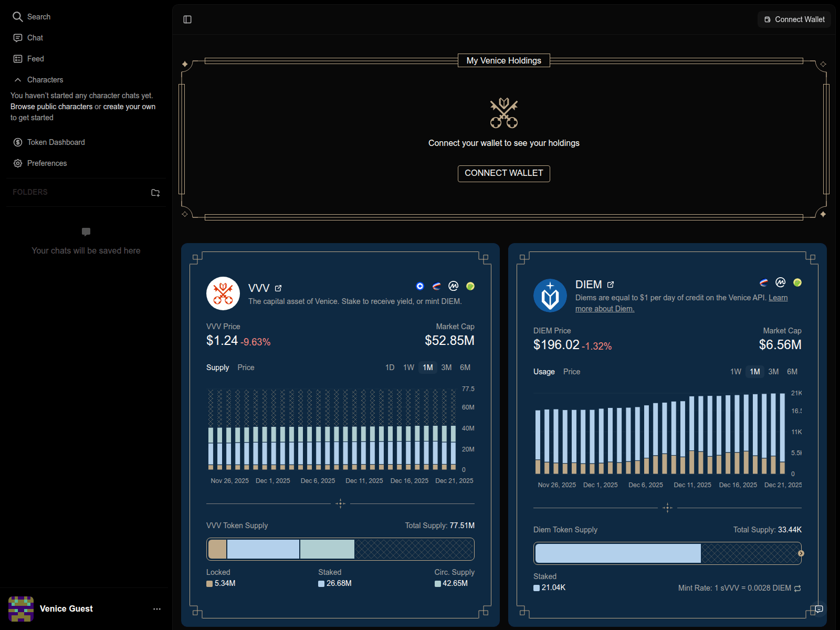Open the Feed icon in the sidebar
This screenshot has width=840, height=630.
[18, 59]
